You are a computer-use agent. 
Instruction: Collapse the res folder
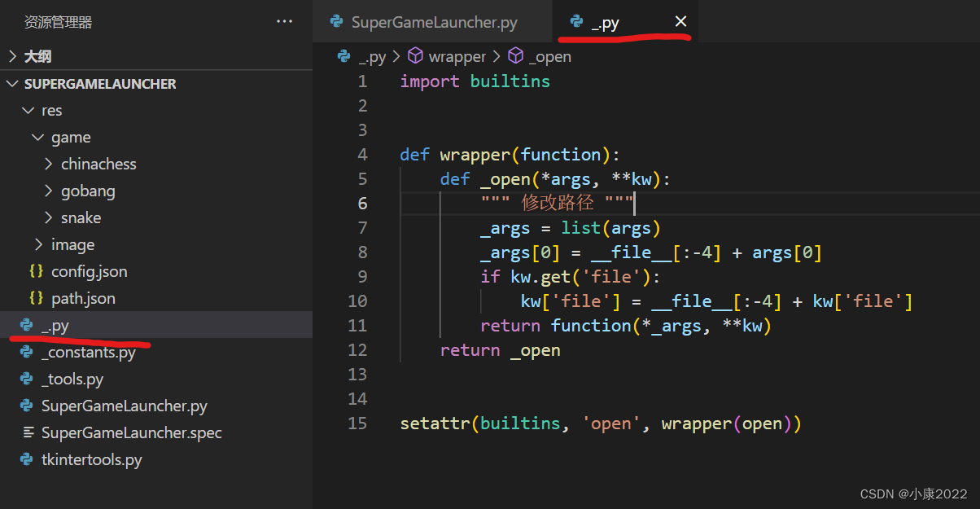point(156,110)
